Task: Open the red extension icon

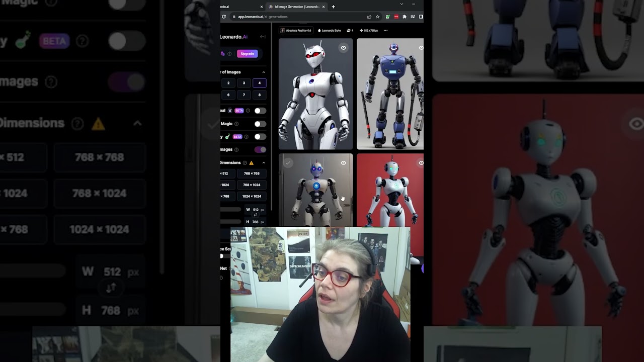Action: click(396, 17)
